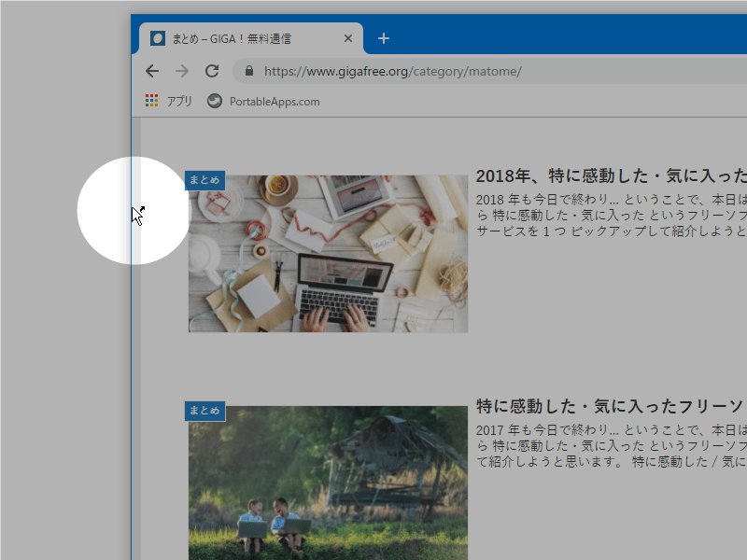Image resolution: width=747 pixels, height=560 pixels.
Task: Click the excerpt starting 2018 年も今日で終わり
Action: [612, 216]
